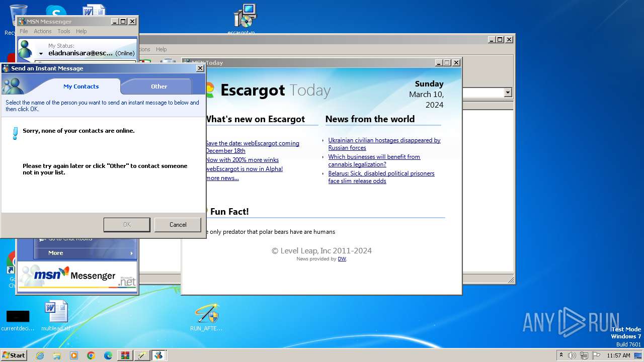The height and width of the screenshot is (362, 644).
Task: Open the Skype desktop shortcut
Action: (x=56, y=10)
